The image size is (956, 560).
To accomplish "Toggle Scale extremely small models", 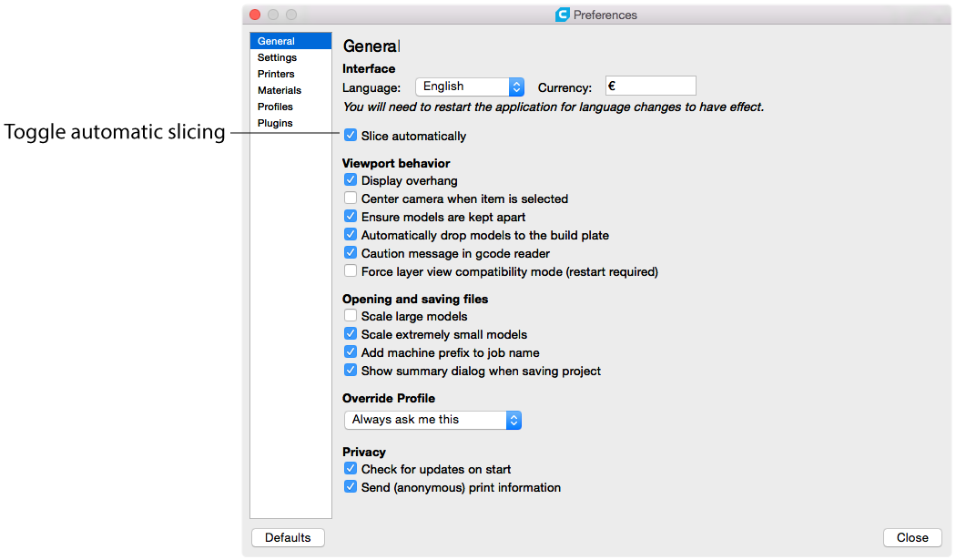I will point(350,333).
